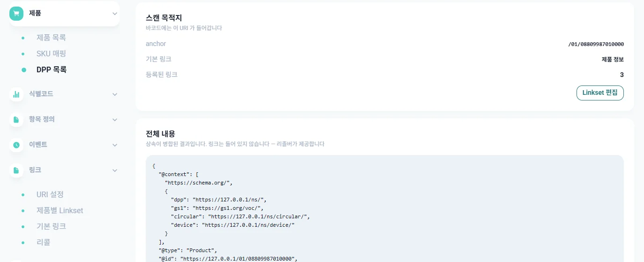Open 기본 링크 in the sidebar

51,226
